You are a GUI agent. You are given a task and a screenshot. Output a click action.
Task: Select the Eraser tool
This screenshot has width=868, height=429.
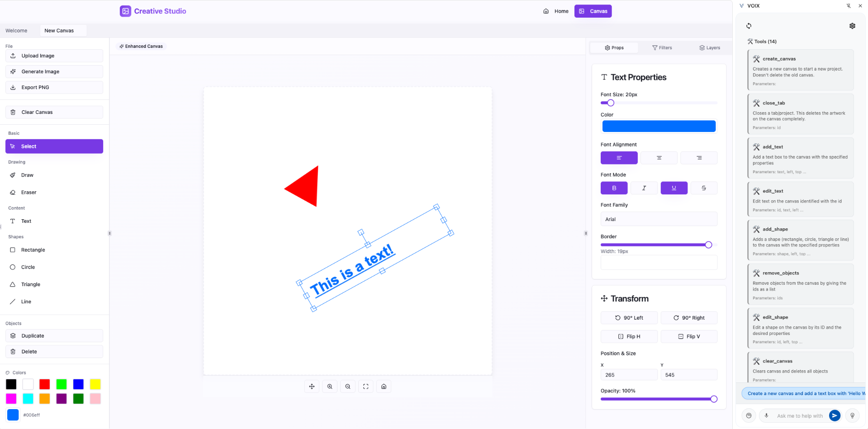tap(54, 192)
